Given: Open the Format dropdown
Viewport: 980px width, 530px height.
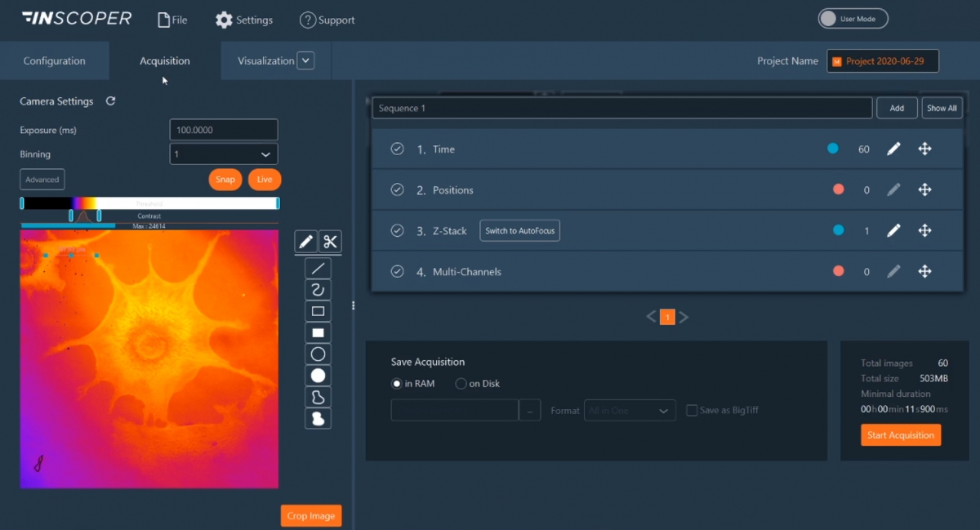Looking at the screenshot, I should pos(630,410).
